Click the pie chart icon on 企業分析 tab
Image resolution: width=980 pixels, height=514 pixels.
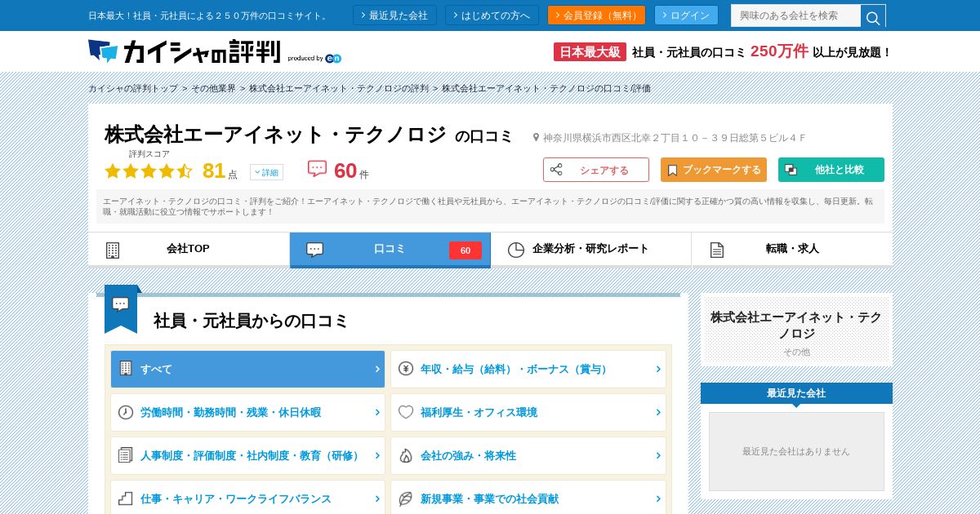515,250
